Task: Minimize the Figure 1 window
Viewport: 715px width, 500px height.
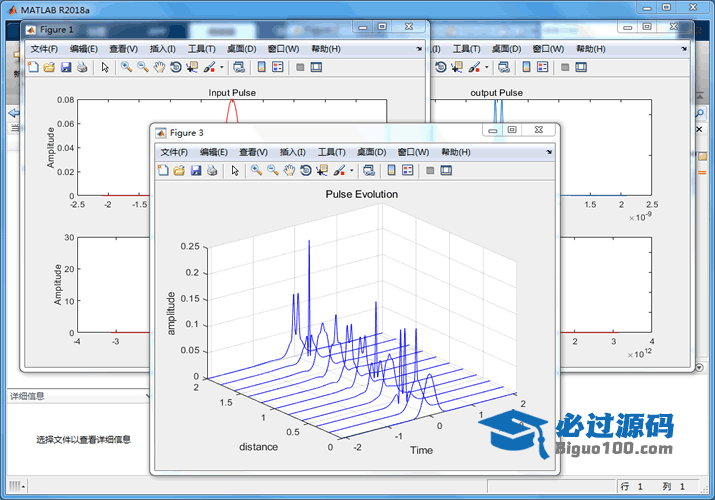Action: (x=363, y=27)
